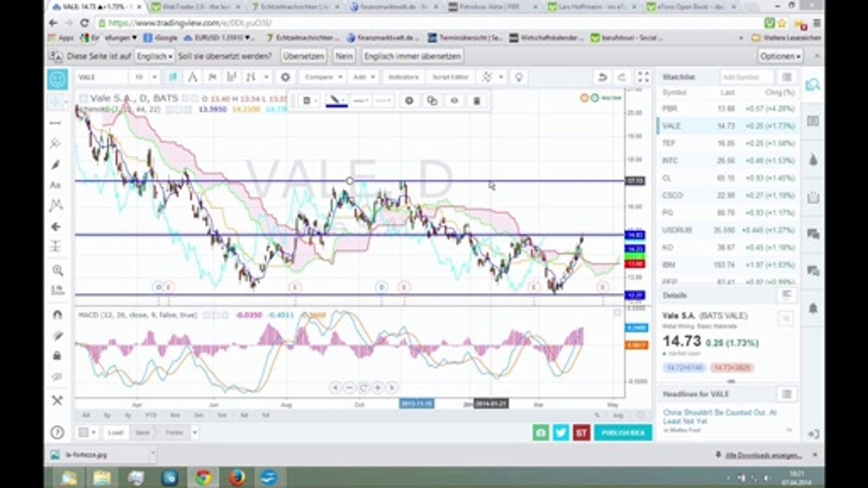Open the bottom-left color swatch dropdown
This screenshot has height=488, width=868.
(88, 432)
